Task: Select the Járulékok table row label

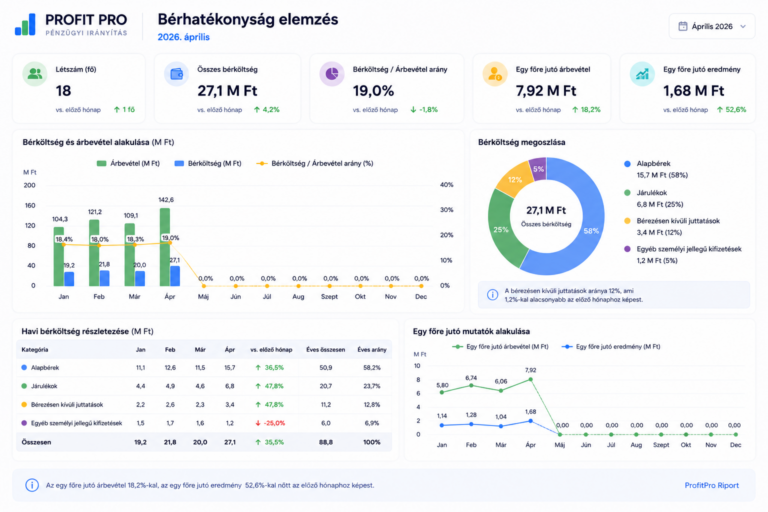Action: click(44, 387)
